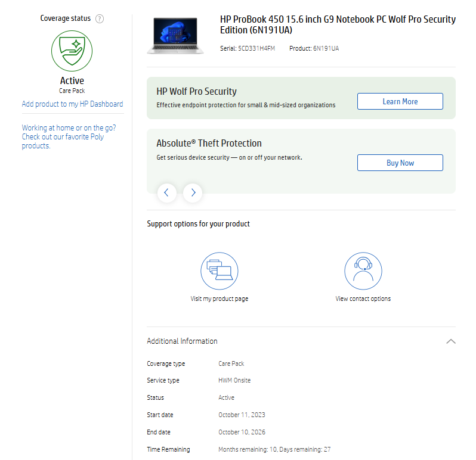The width and height of the screenshot is (476, 460).
Task: Go to previous promotion with left arrow
Action: coord(166,192)
